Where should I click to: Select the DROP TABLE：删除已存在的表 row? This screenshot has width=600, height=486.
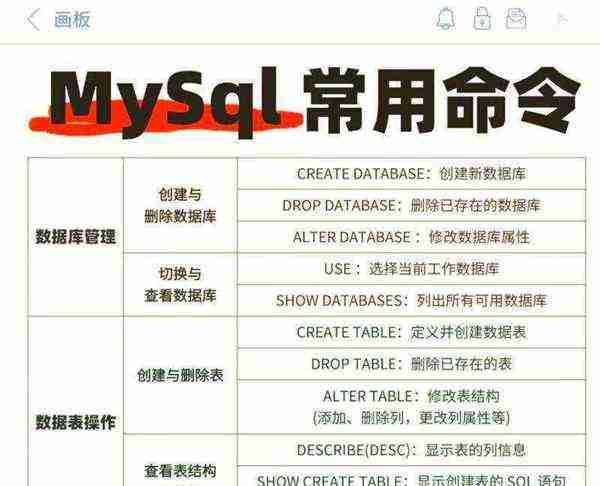411,364
